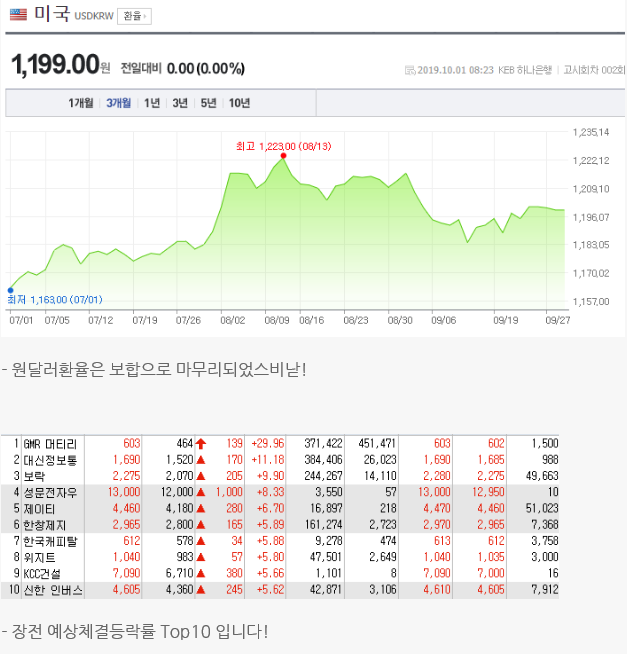Screen dimensions: 627x654
Task: Select the 1개월 chart period tab
Action: pos(81,103)
